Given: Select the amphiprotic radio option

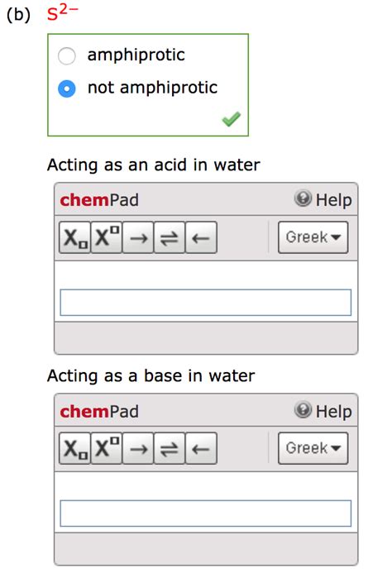Looking at the screenshot, I should tap(67, 55).
